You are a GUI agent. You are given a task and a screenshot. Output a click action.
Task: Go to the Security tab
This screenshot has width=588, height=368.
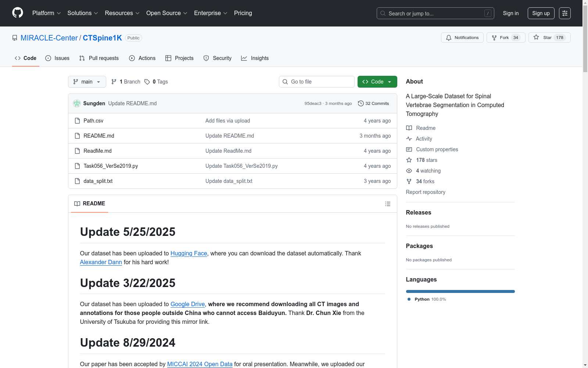(218, 58)
